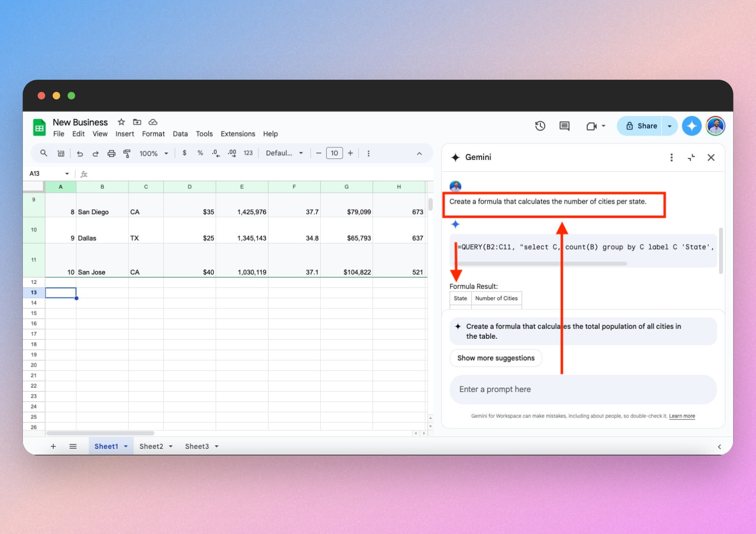756x534 pixels.
Task: Collapse the toolbar chevron up
Action: click(419, 153)
